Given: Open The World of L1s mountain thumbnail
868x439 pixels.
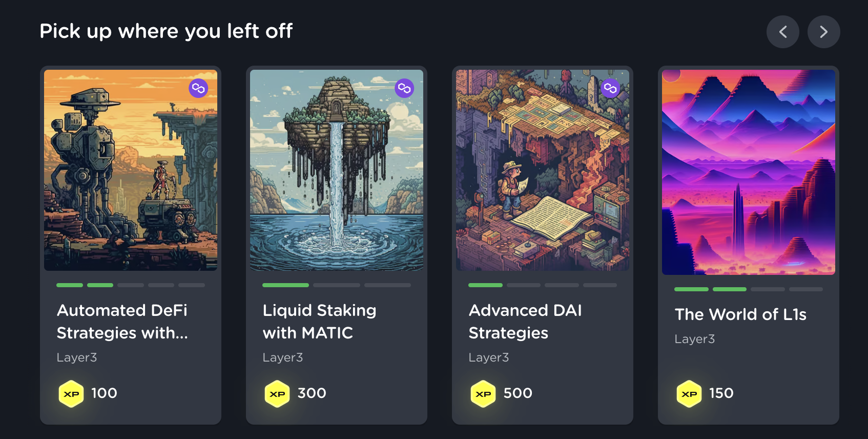Looking at the screenshot, I should pos(749,172).
